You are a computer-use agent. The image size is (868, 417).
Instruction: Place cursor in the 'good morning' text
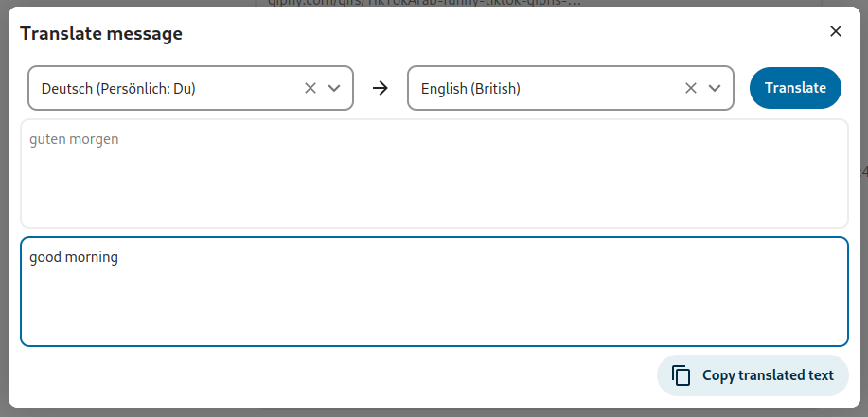point(74,257)
